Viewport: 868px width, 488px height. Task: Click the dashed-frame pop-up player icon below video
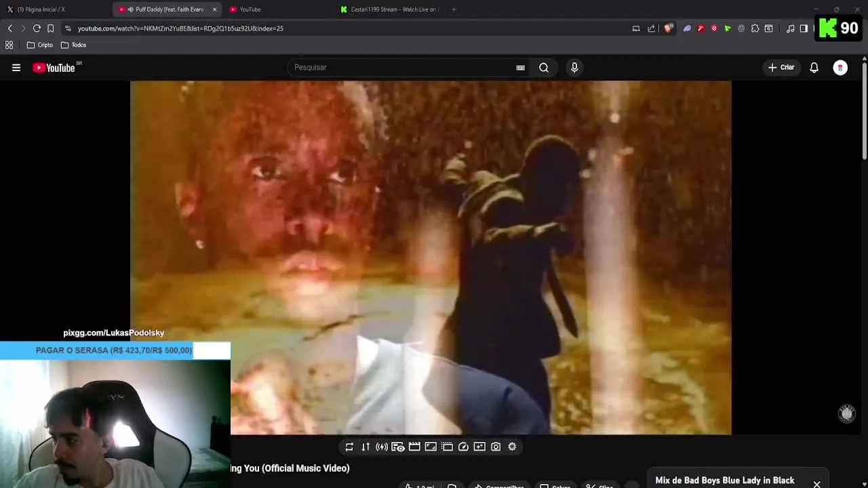tap(447, 447)
